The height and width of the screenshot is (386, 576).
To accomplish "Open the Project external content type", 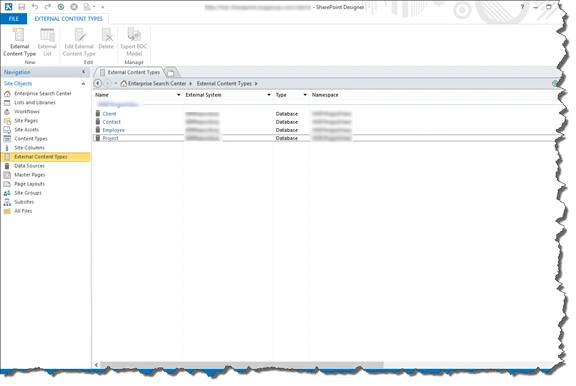I will coord(110,138).
